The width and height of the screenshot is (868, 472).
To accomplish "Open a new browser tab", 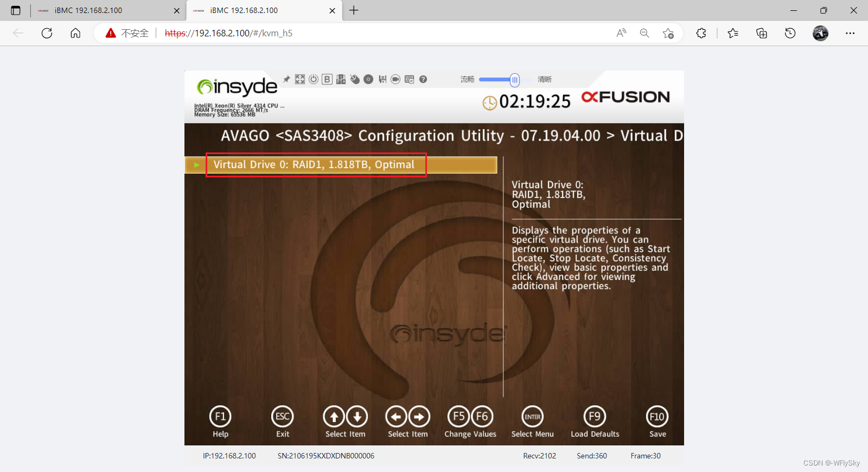I will coord(354,10).
